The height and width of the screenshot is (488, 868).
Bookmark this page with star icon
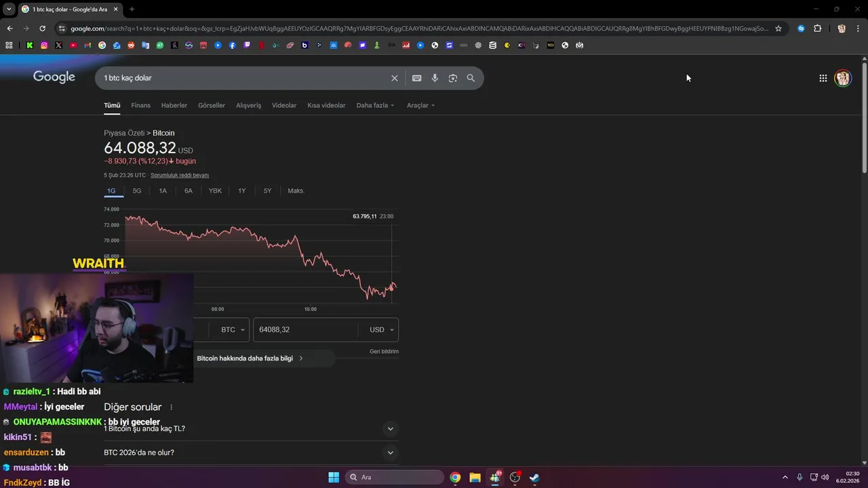tap(778, 28)
